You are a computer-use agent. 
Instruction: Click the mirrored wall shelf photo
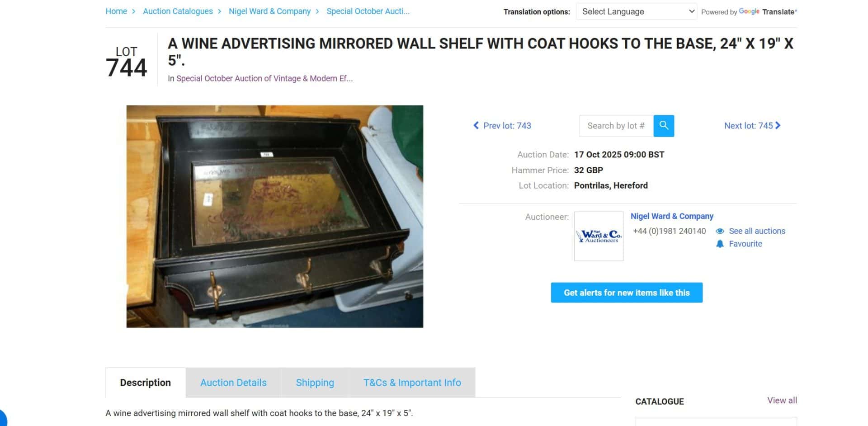pyautogui.click(x=275, y=216)
